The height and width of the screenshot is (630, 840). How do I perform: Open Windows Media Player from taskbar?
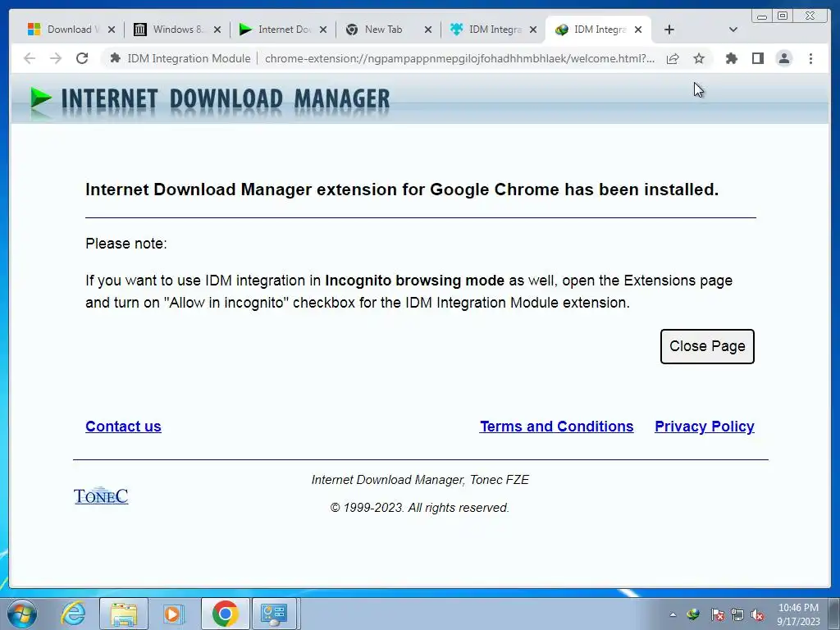point(173,614)
